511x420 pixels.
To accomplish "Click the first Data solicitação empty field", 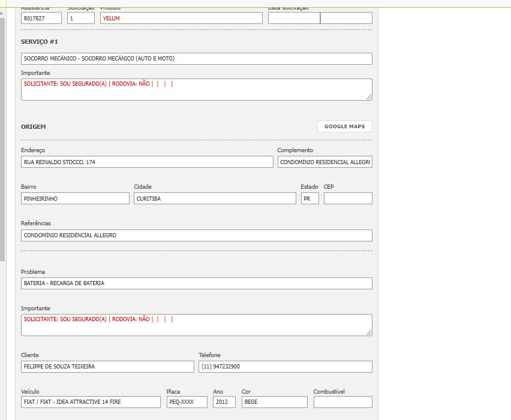I will [294, 18].
